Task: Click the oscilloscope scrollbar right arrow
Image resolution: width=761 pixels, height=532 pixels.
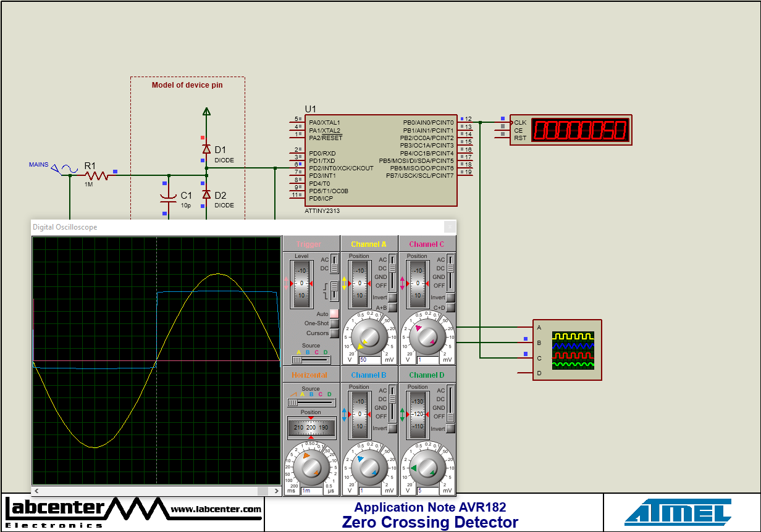Action: pyautogui.click(x=275, y=489)
